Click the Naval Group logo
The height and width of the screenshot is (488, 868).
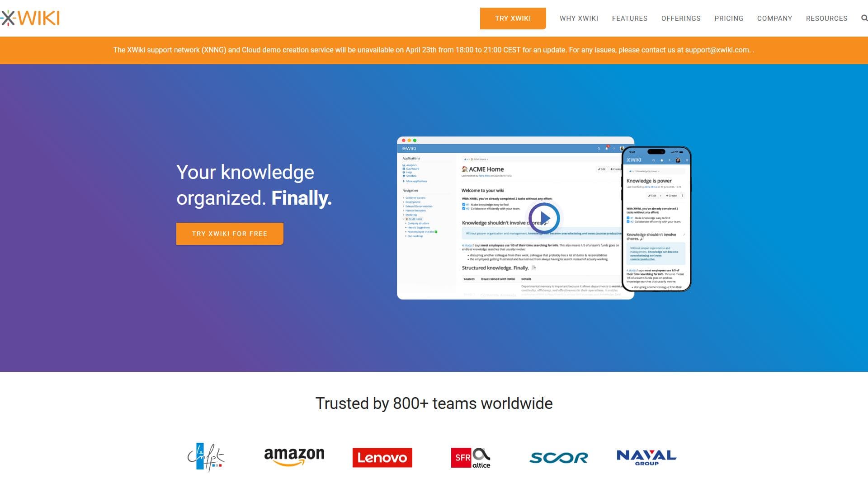[646, 457]
